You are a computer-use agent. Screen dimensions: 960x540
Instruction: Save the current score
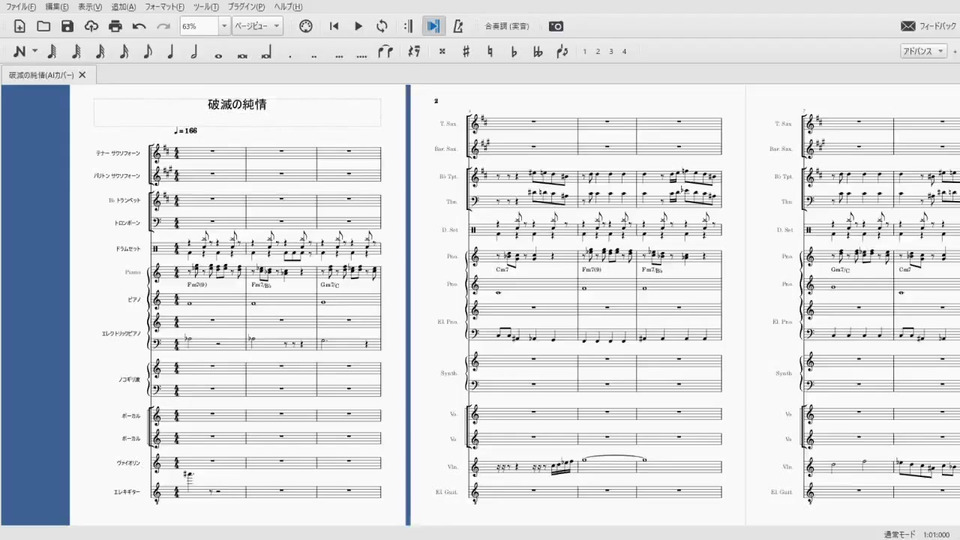coord(67,26)
